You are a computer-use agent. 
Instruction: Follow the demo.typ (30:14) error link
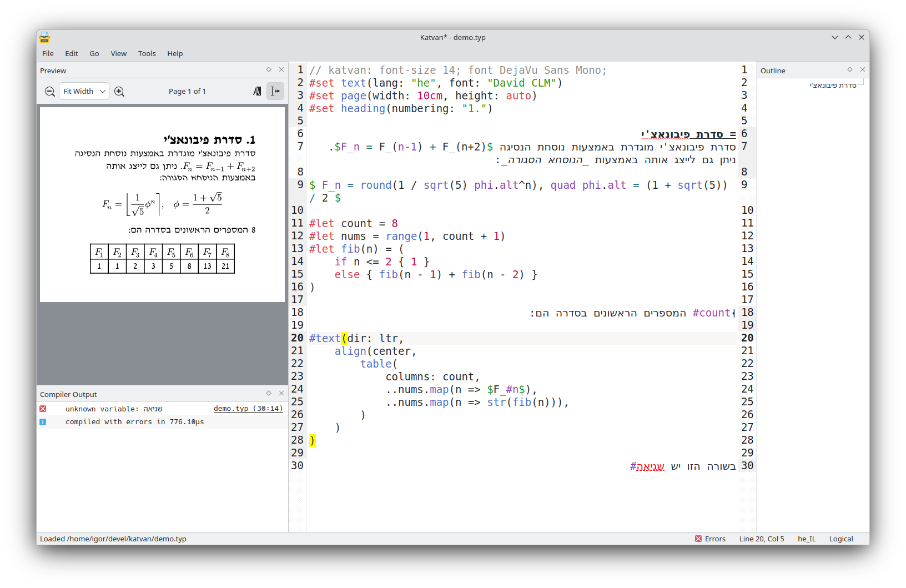click(248, 409)
